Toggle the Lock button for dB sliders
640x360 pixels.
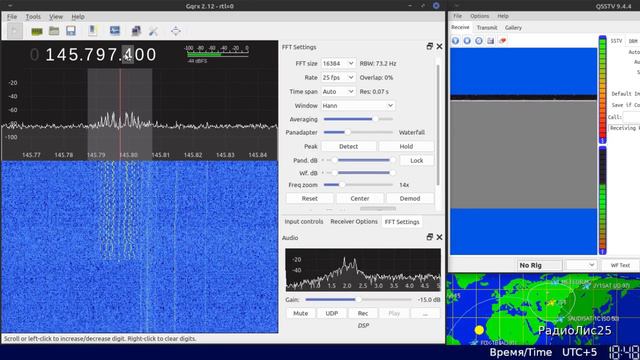(x=416, y=161)
